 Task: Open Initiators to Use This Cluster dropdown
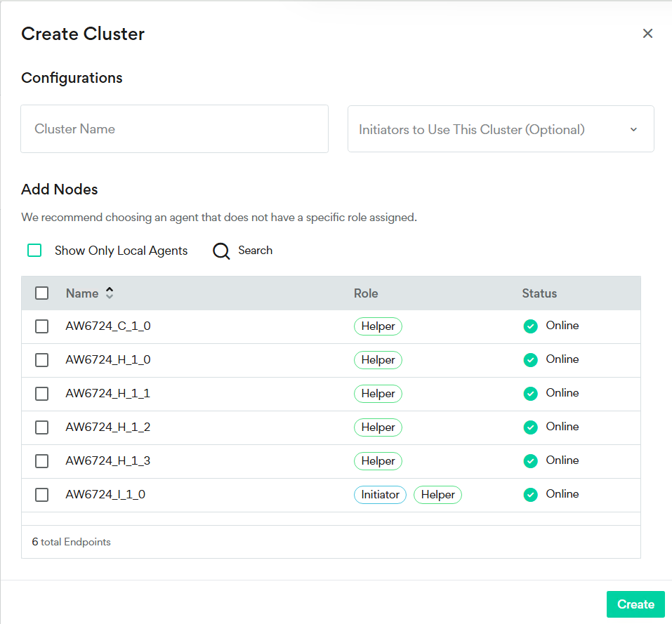(x=492, y=129)
